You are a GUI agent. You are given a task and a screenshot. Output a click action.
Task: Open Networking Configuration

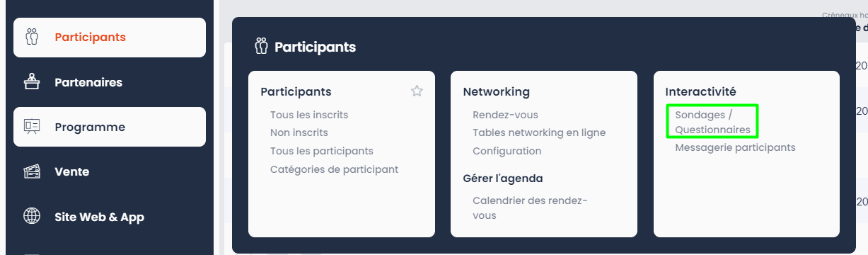[507, 151]
